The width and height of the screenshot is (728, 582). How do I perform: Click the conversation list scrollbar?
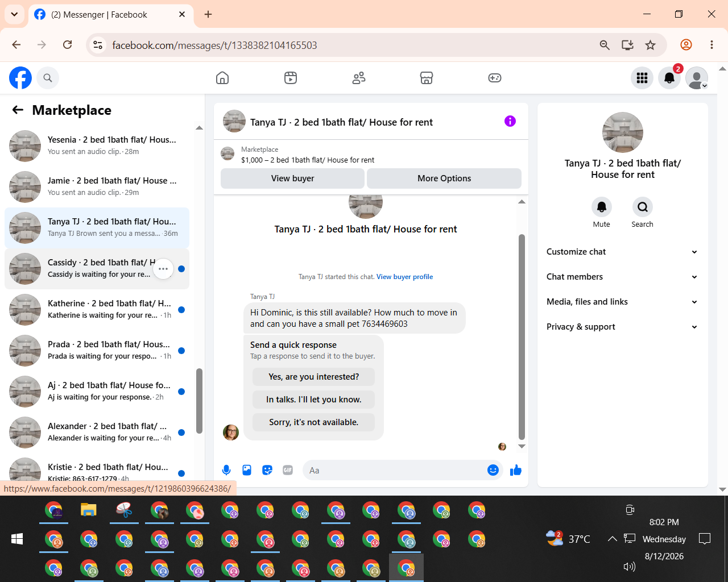tap(199, 401)
